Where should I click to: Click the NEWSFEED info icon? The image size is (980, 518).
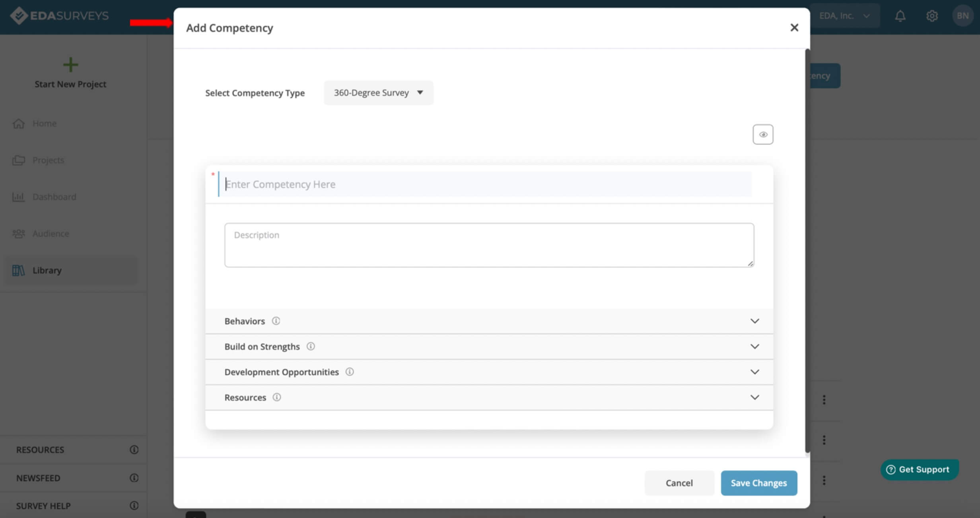[134, 478]
